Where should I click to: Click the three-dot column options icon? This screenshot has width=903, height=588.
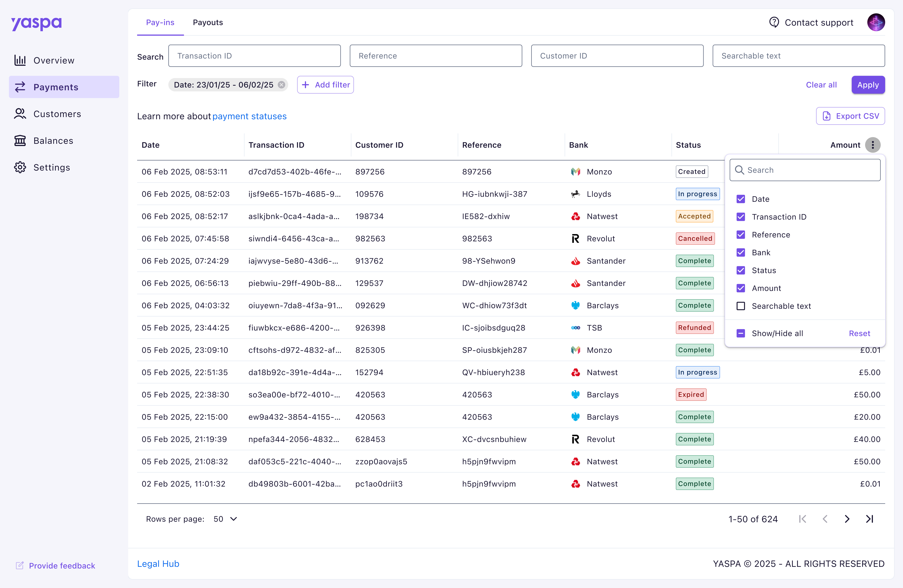click(x=873, y=145)
